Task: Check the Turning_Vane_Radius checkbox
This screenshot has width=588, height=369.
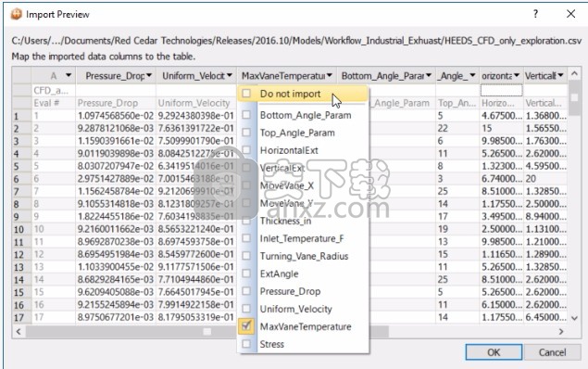Action: (x=246, y=256)
